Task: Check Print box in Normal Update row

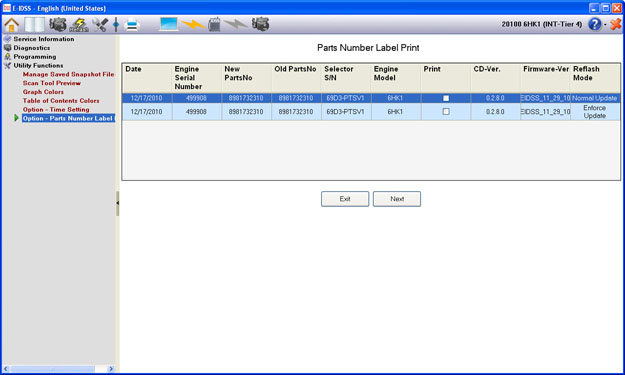Action: [x=446, y=98]
